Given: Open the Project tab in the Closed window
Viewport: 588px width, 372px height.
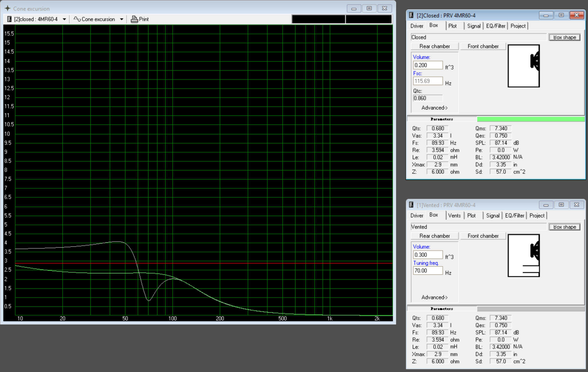Looking at the screenshot, I should [518, 26].
